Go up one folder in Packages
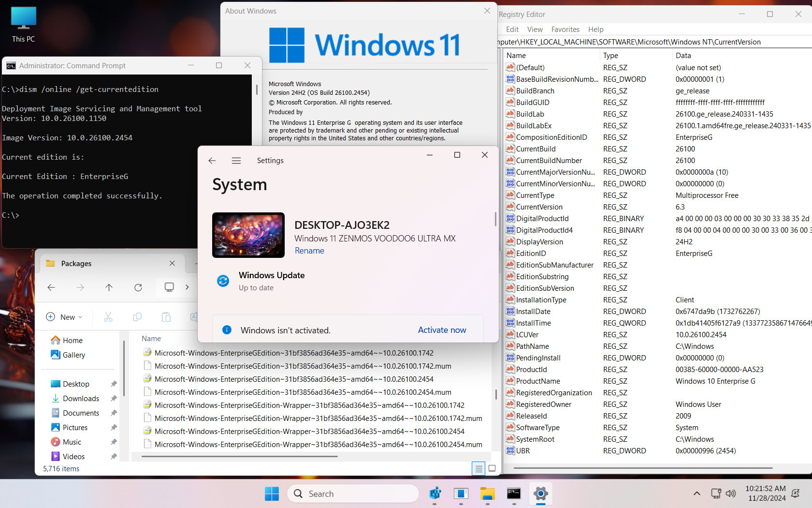 [x=109, y=287]
